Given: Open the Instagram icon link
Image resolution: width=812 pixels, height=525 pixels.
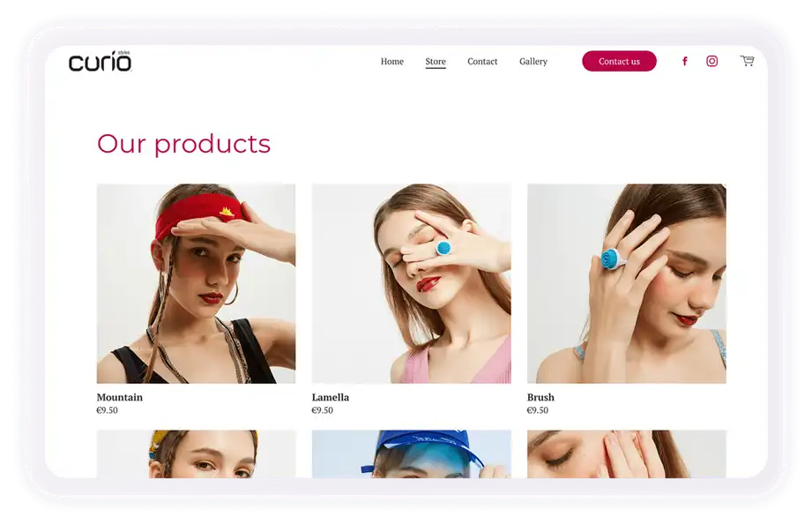Looking at the screenshot, I should pyautogui.click(x=712, y=61).
